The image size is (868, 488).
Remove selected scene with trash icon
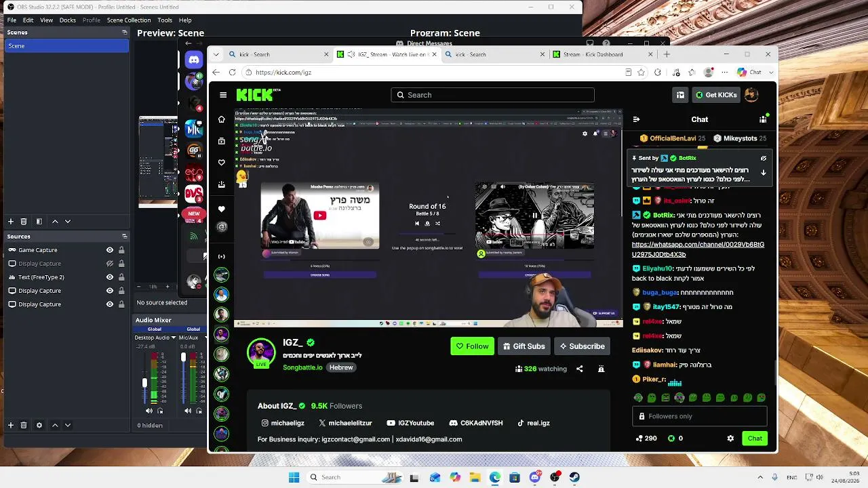point(24,222)
